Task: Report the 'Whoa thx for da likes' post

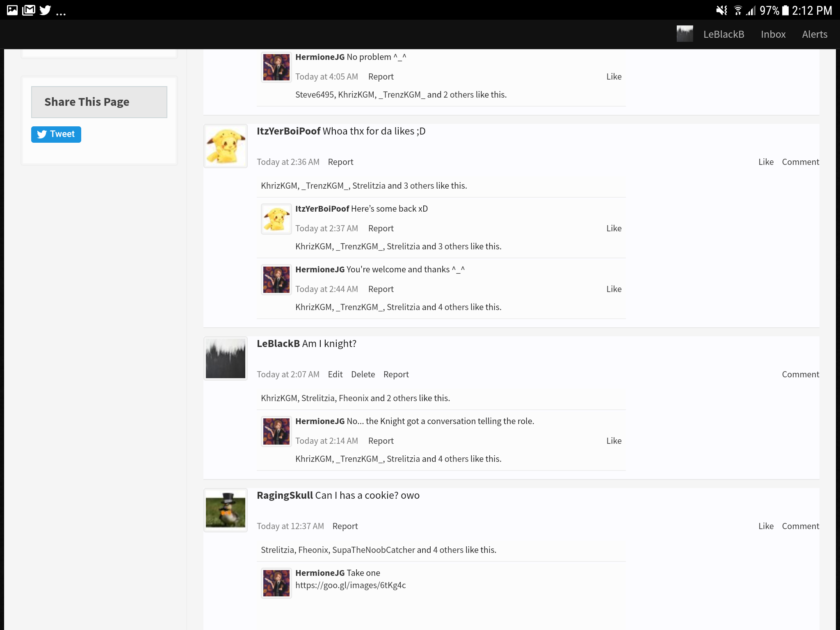Action: coord(340,162)
